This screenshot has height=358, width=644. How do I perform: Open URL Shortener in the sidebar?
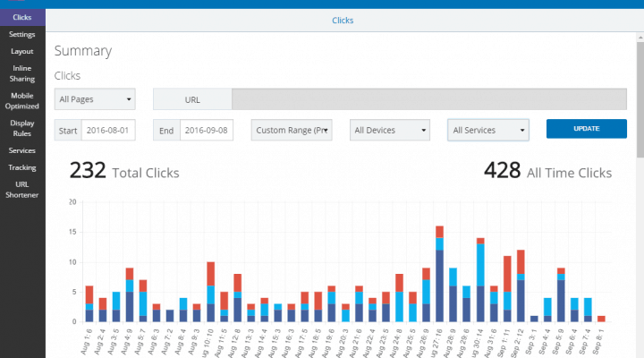22,189
